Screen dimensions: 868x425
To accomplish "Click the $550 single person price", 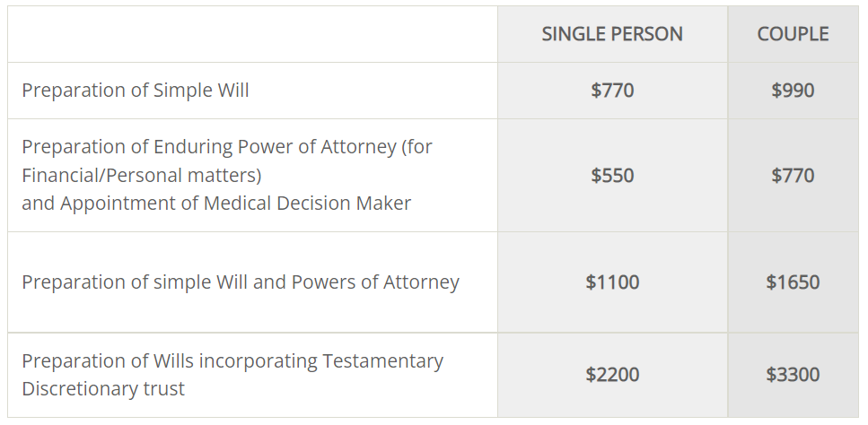I will pos(612,176).
